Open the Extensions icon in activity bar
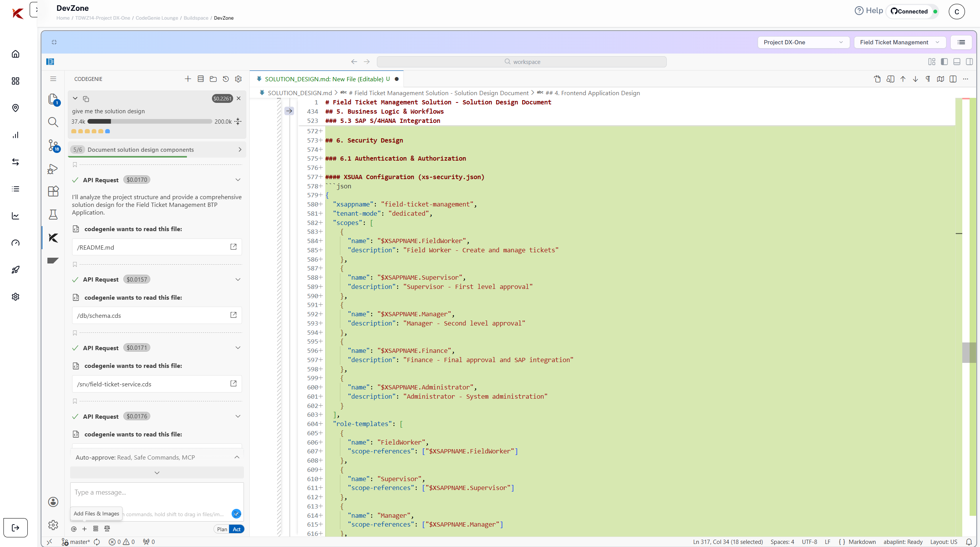This screenshot has width=980, height=547. [x=53, y=191]
